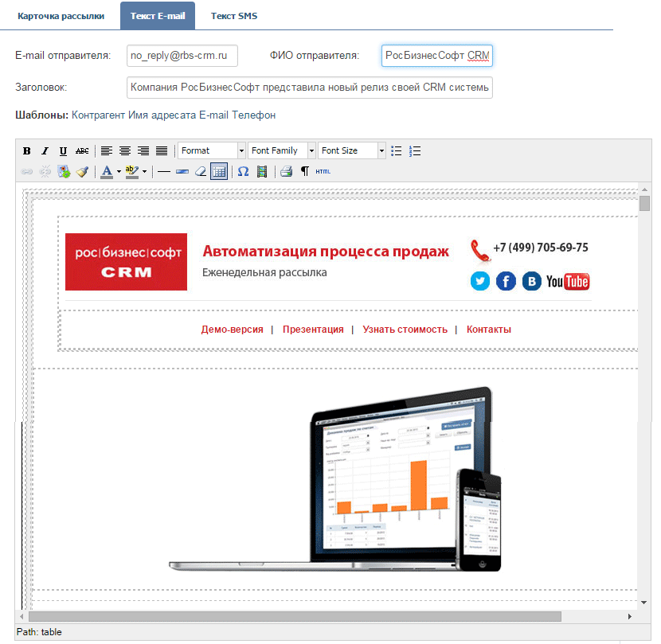Insert an unordered bullet list

[397, 150]
